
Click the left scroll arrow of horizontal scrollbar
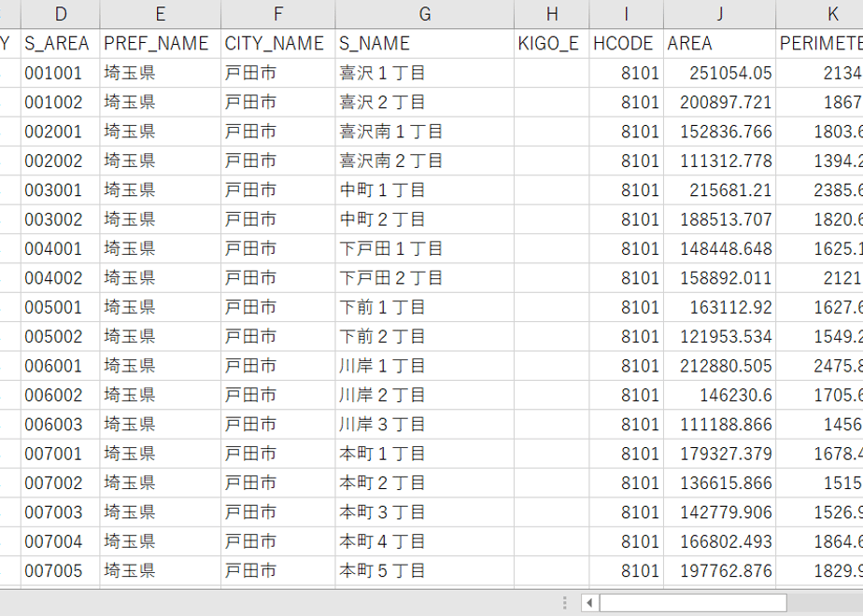coord(589,603)
